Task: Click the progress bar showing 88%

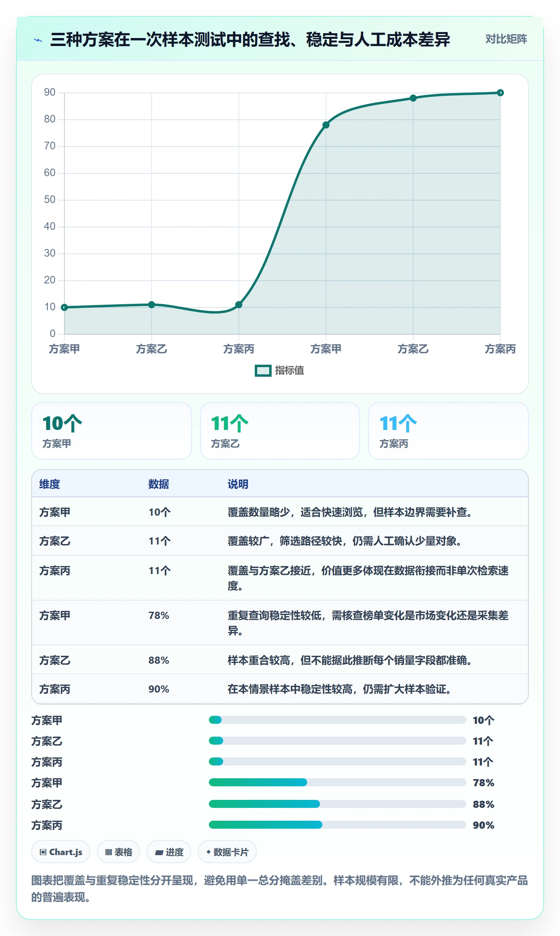Action: 338,804
